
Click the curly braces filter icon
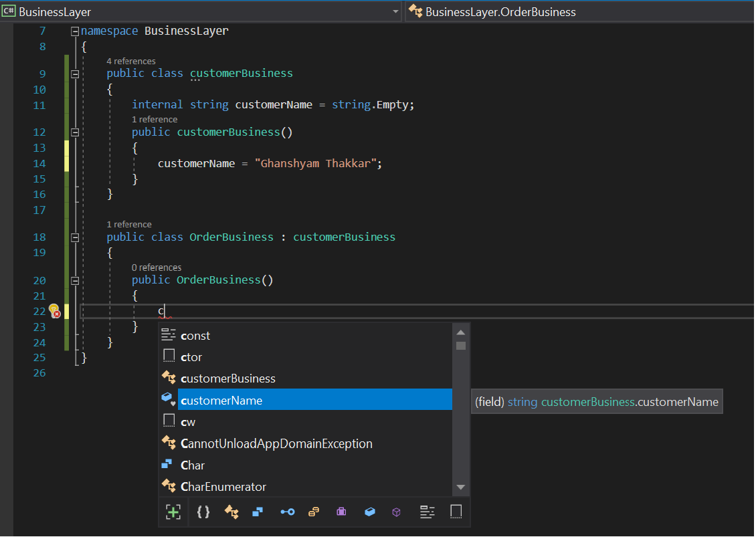coord(203,512)
